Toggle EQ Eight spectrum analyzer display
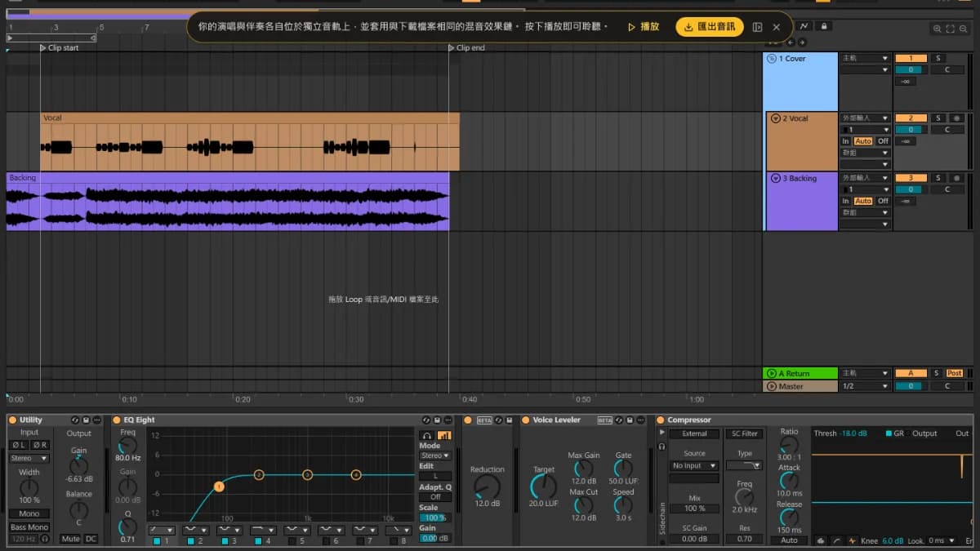Image resolution: width=980 pixels, height=551 pixels. click(x=444, y=435)
